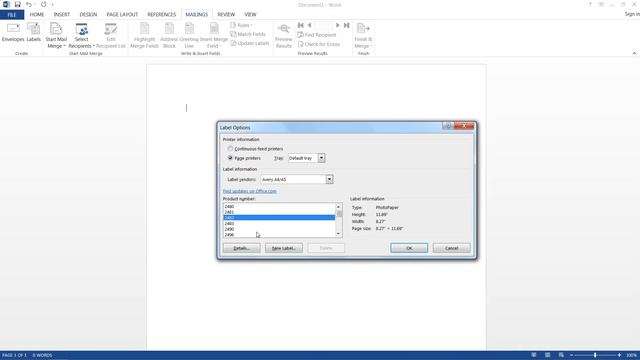Click the product list scroll up arrow

coord(338,207)
